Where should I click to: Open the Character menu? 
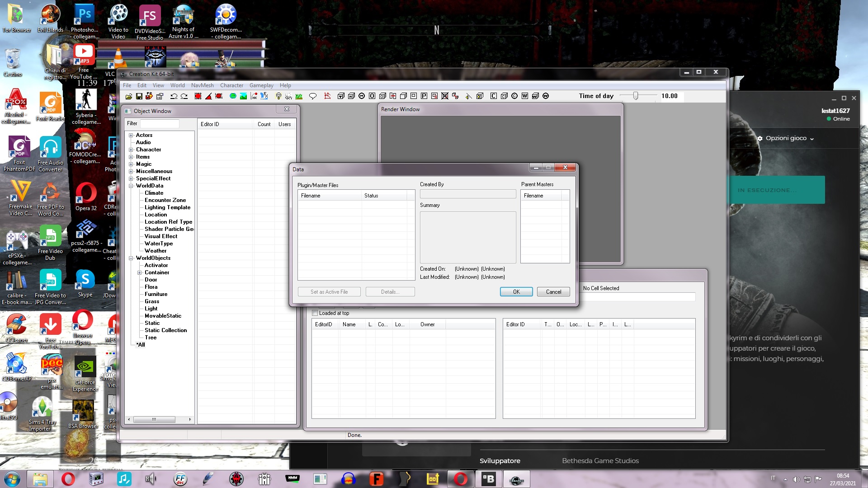coord(232,85)
